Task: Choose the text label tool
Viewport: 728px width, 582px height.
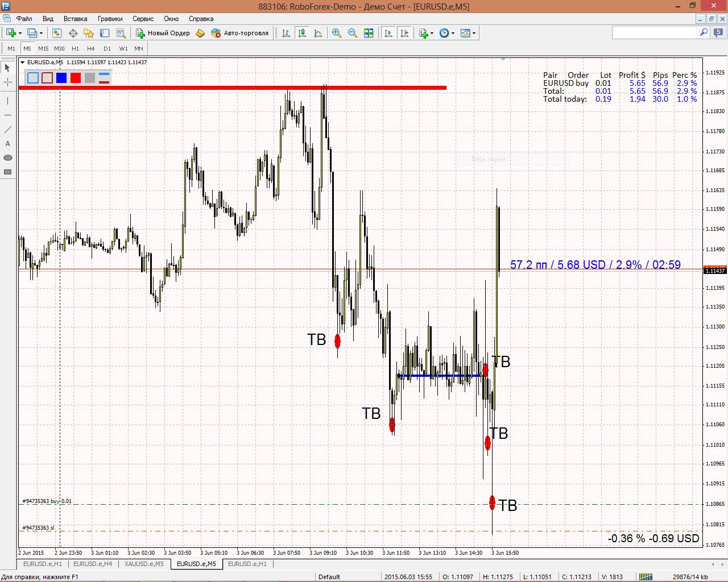Action: [x=7, y=144]
